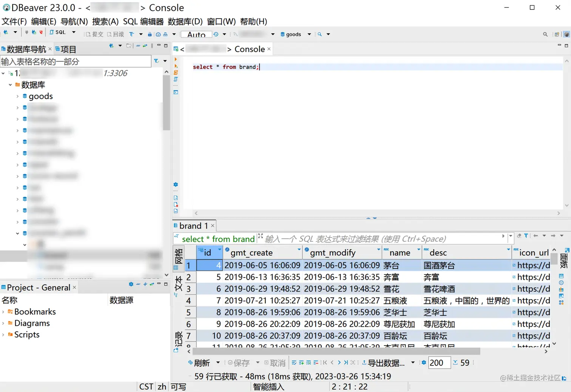The image size is (571, 392).
Task: Click the results horizontal scrollbar
Action: 336,352
